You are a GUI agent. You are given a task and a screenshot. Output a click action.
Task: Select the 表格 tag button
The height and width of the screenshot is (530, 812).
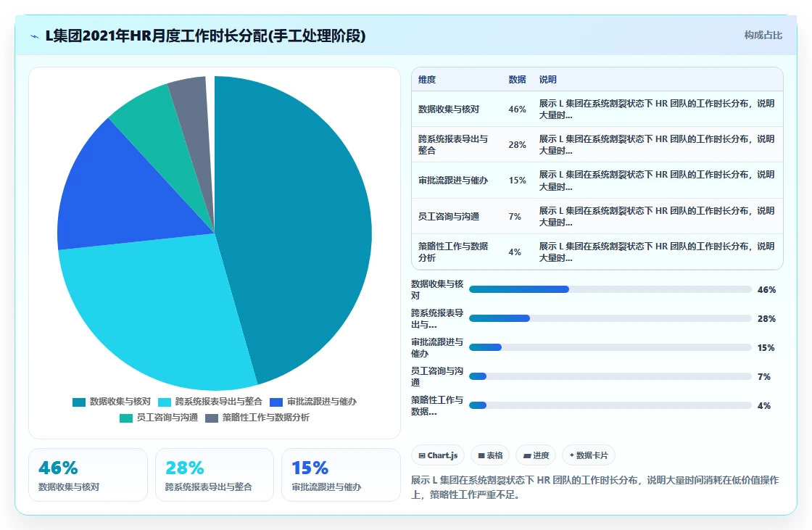coord(490,455)
